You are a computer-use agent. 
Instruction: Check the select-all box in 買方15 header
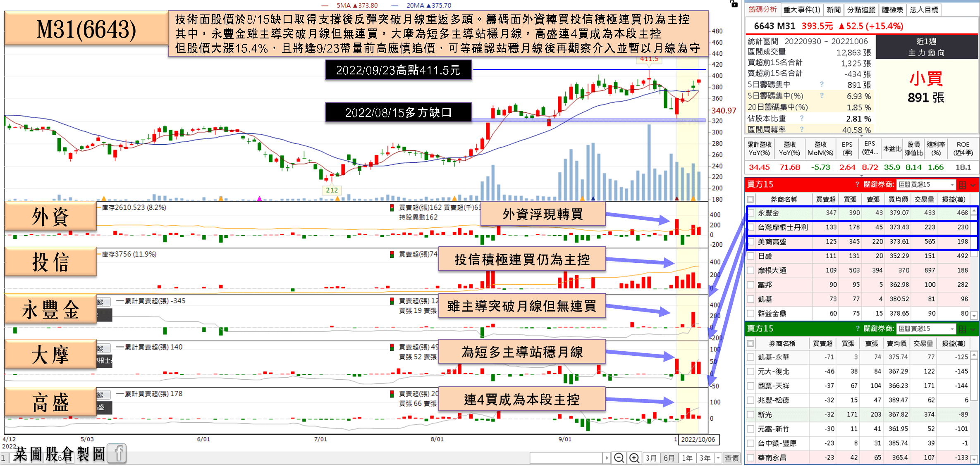[751, 199]
